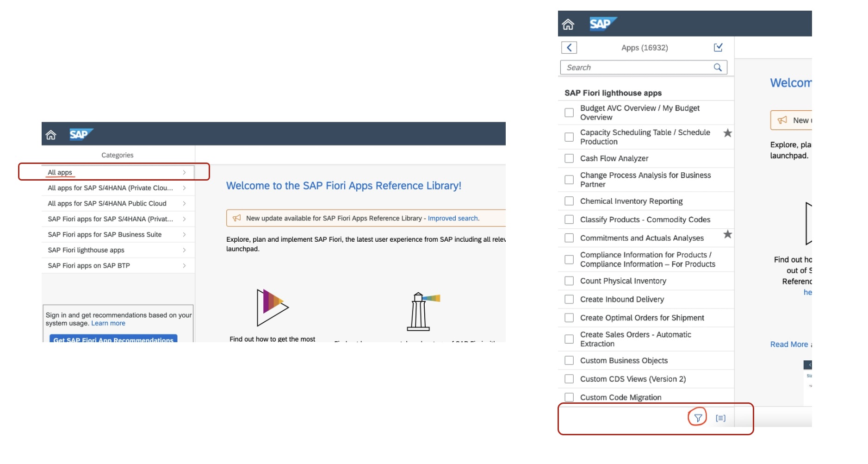Select Create Sales Orders - Automatic Extraction checkbox
This screenshot has height=464, width=868.
coord(569,339)
